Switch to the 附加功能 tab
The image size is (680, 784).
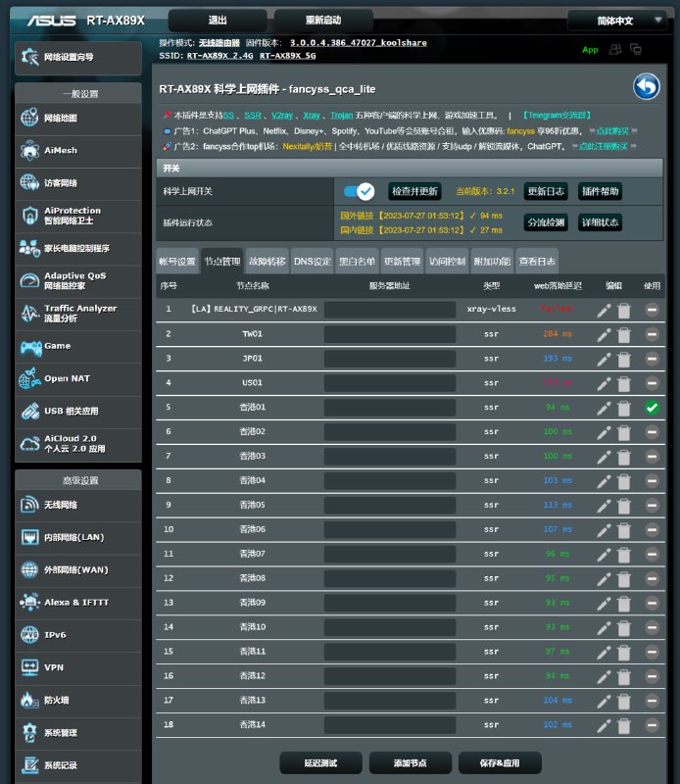[492, 262]
